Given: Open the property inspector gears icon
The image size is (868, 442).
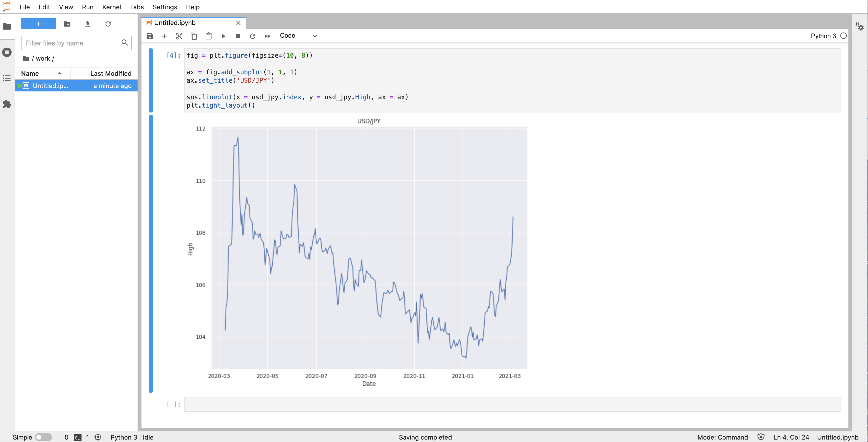Looking at the screenshot, I should [x=859, y=26].
